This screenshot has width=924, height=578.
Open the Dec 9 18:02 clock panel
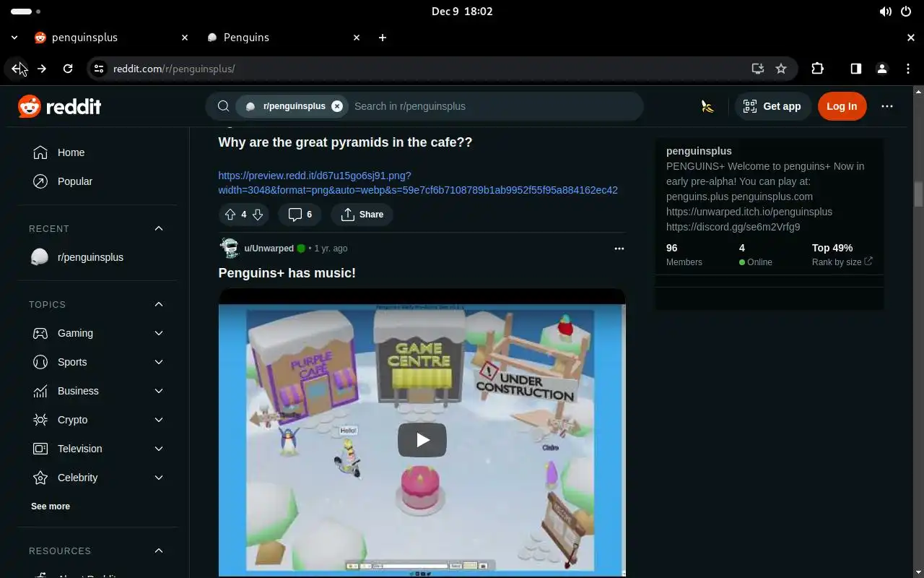[462, 12]
